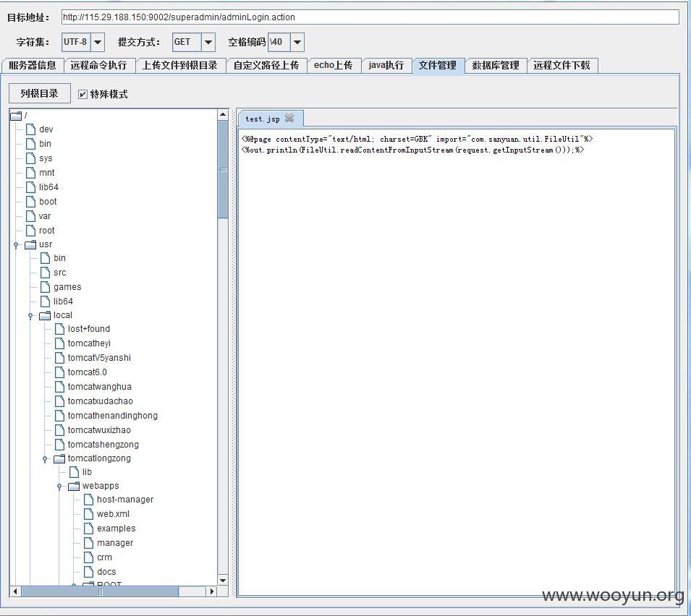Screen dimensions: 691x616
Task: Select the tomcatwuxizhao tree entry
Action: (x=99, y=430)
